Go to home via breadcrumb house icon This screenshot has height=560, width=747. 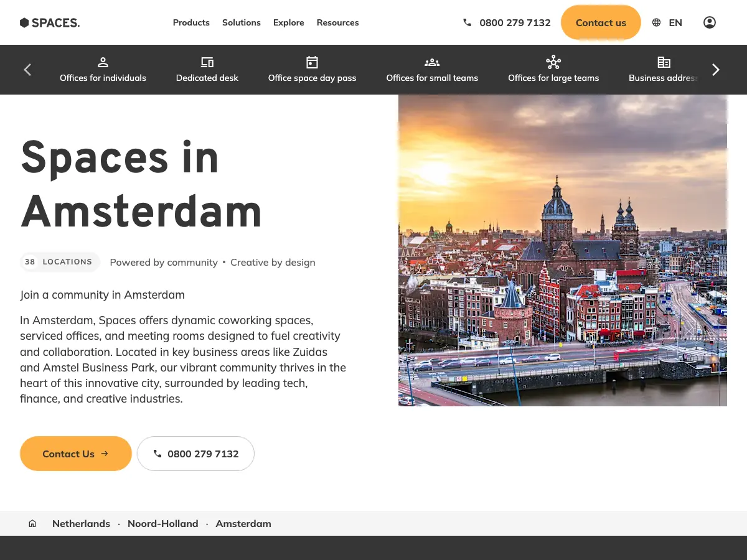[x=32, y=524]
